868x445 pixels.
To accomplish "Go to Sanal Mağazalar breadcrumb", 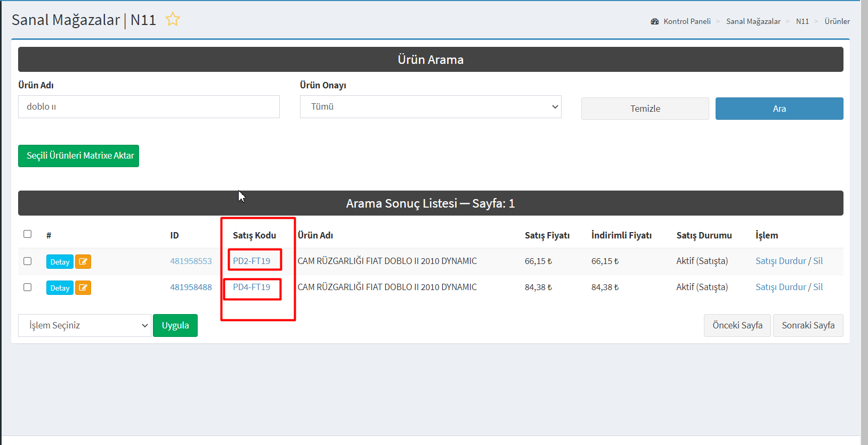I will [x=753, y=21].
